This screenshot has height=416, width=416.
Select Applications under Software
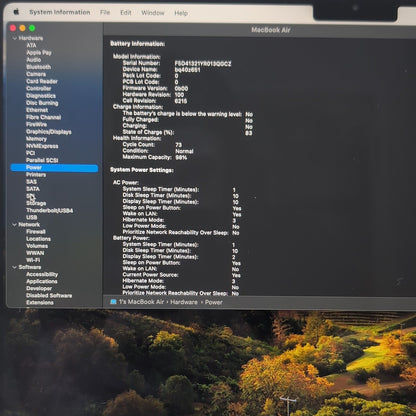pos(42,281)
